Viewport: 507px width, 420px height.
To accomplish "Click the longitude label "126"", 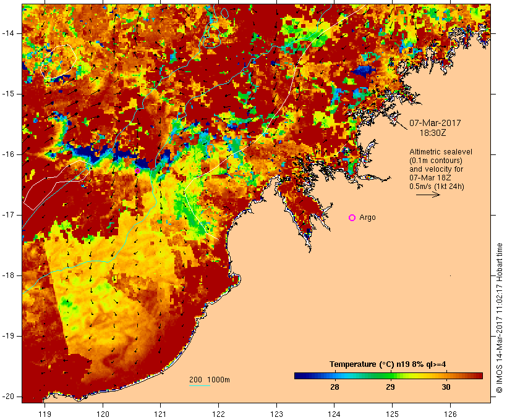I will pyautogui.click(x=450, y=414).
